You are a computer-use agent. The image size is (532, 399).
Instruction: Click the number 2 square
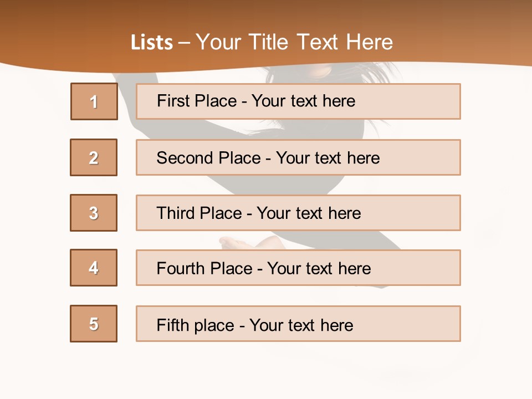pyautogui.click(x=94, y=157)
